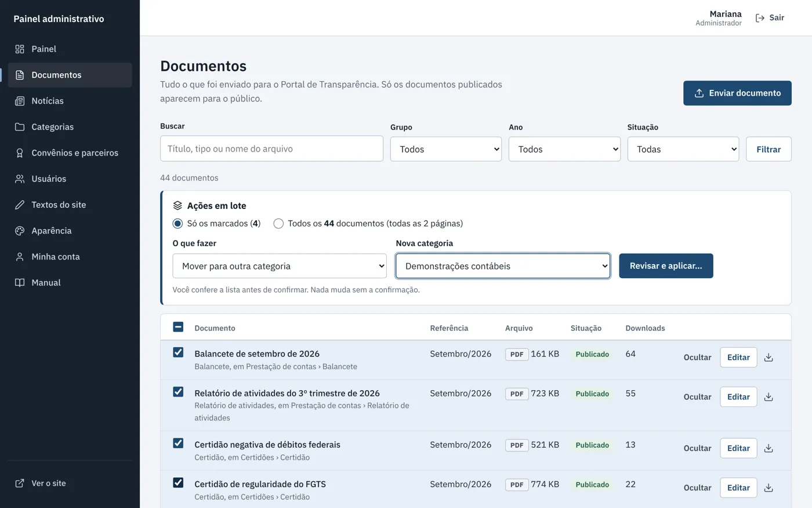The height and width of the screenshot is (508, 812).
Task: Click the Aparência palette icon
Action: coord(20,230)
